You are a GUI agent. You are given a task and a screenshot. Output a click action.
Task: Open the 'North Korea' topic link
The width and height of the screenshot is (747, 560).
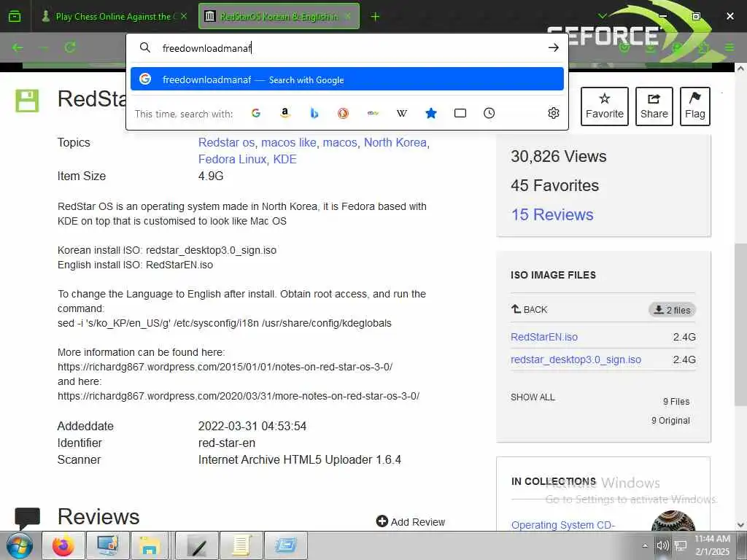[x=395, y=142]
